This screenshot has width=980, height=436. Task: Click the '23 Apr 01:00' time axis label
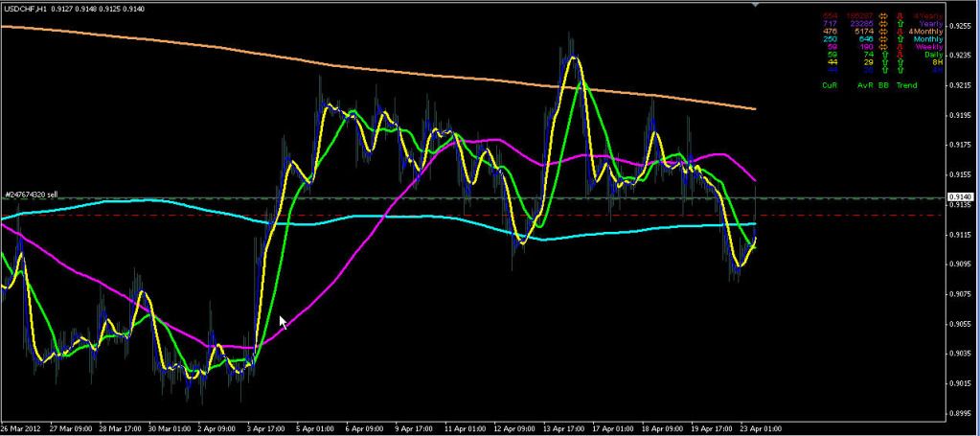(762, 429)
